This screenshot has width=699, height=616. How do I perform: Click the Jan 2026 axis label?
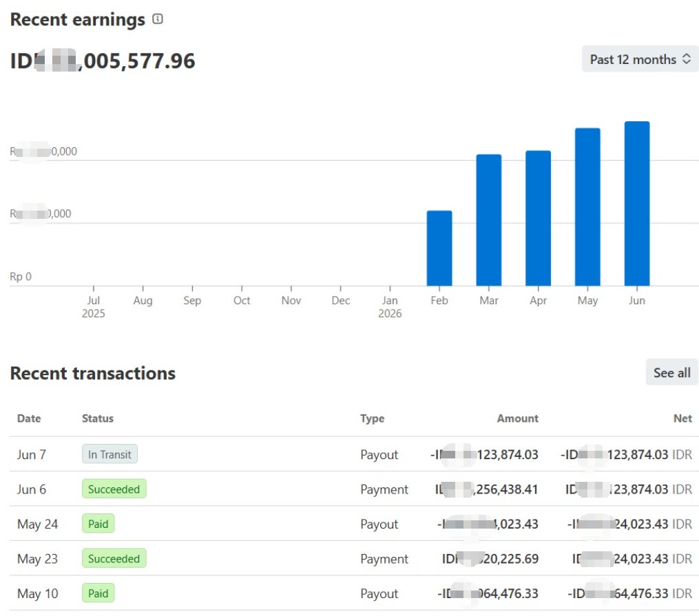[390, 307]
